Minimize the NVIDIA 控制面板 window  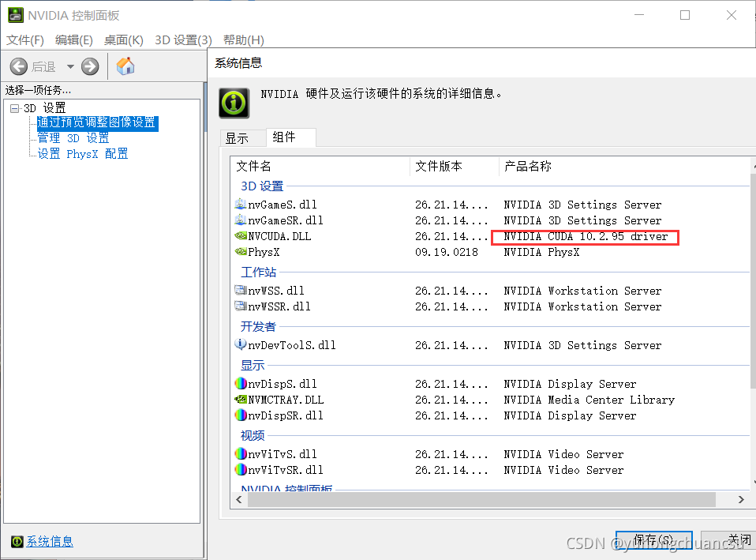click(639, 16)
